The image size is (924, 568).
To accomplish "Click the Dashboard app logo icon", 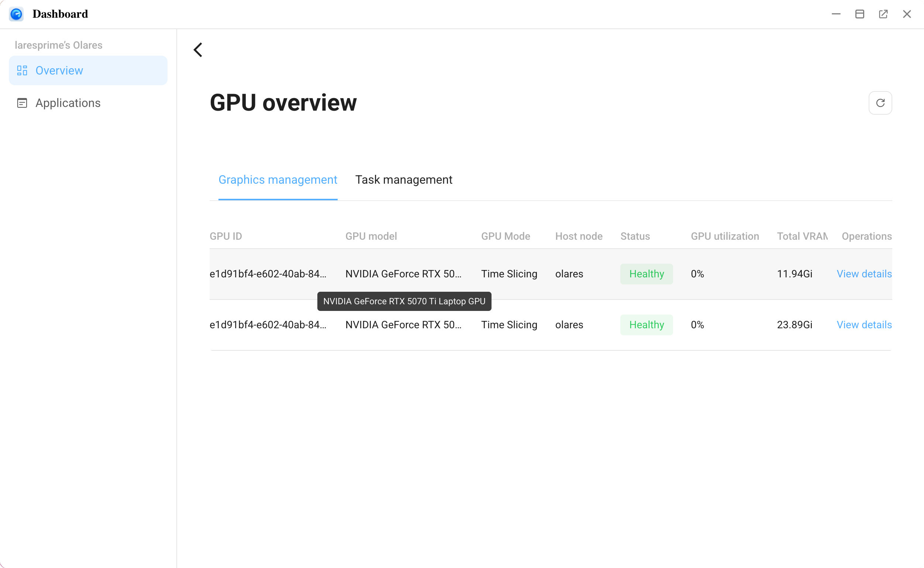I will [x=17, y=14].
